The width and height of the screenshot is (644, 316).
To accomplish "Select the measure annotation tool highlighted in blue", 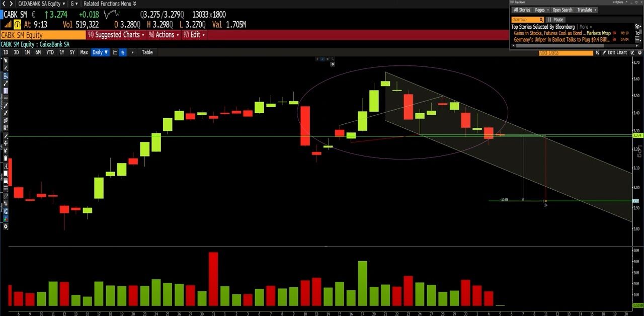I will click(x=6, y=75).
